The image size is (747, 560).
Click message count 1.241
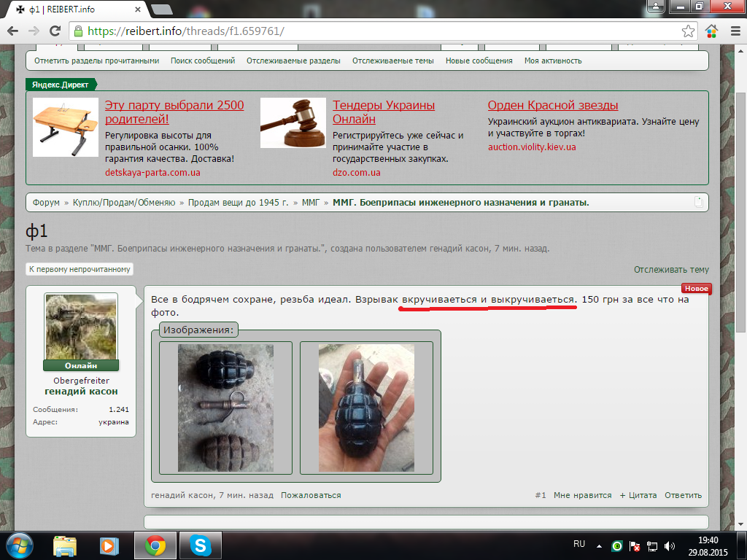click(x=119, y=410)
